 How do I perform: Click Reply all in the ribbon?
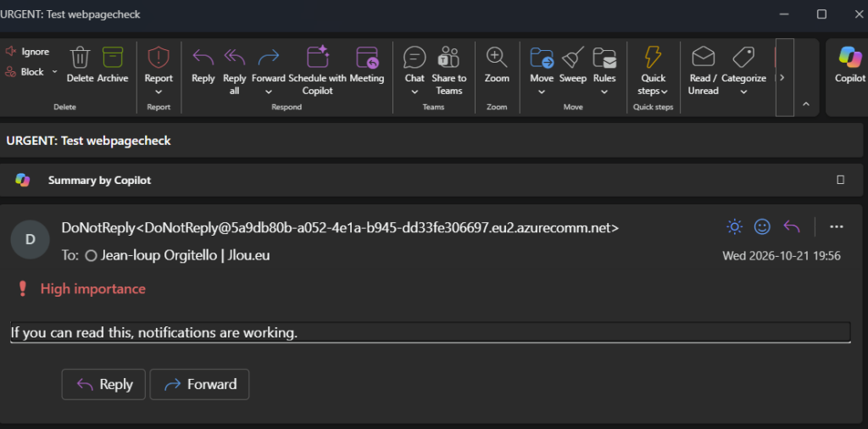click(234, 70)
